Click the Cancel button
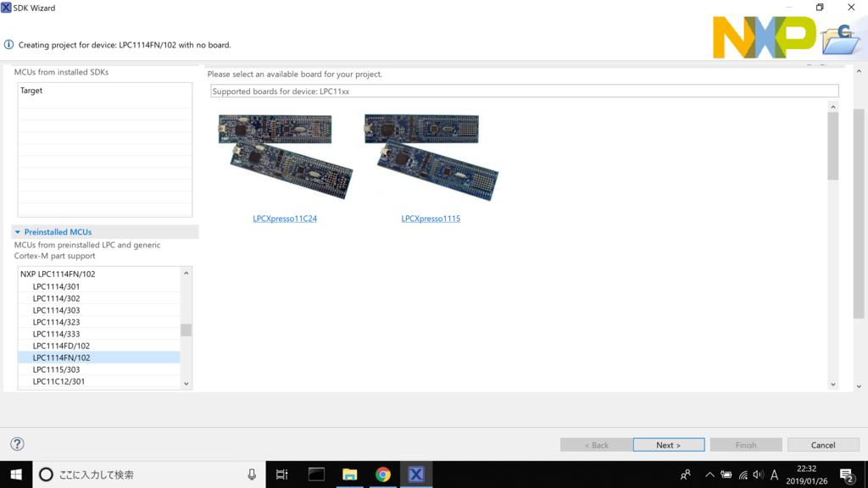The width and height of the screenshot is (868, 488). coord(823,445)
